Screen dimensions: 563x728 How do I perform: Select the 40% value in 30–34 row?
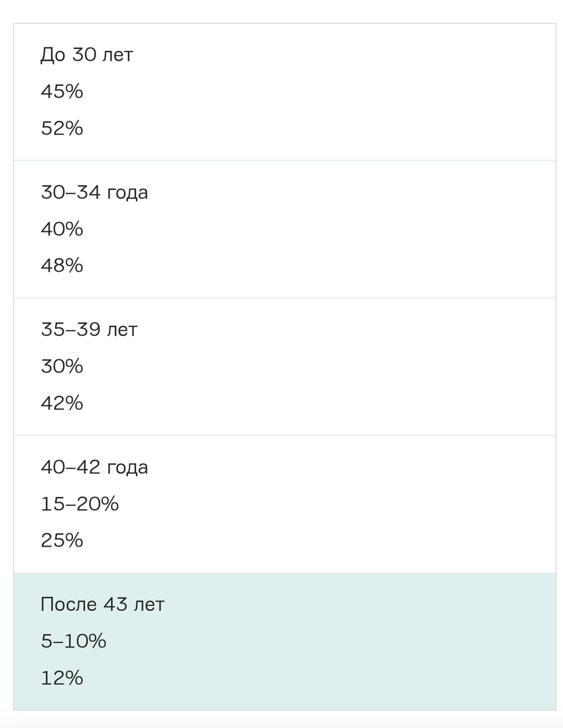pyautogui.click(x=62, y=229)
